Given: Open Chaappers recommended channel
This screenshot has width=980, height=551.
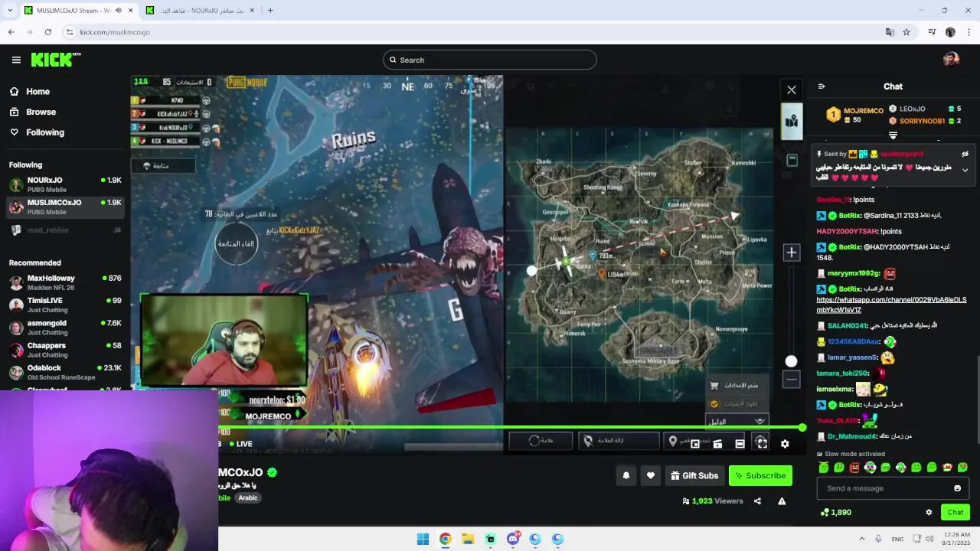Looking at the screenshot, I should (x=65, y=350).
